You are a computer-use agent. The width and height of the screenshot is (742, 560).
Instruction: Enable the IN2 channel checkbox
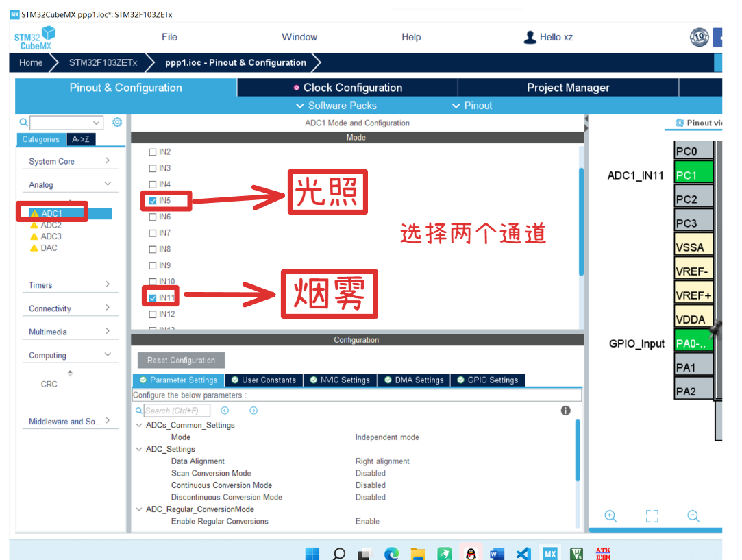[152, 152]
